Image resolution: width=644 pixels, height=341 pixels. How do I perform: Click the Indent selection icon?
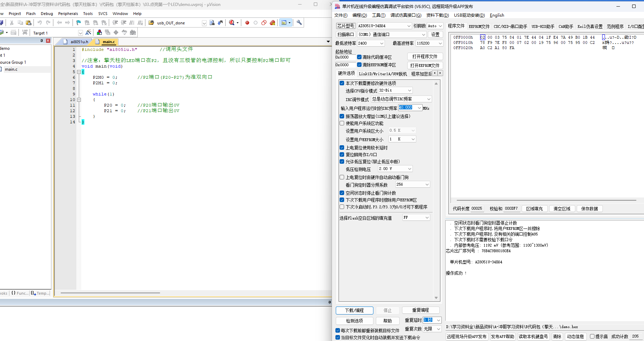(x=115, y=23)
